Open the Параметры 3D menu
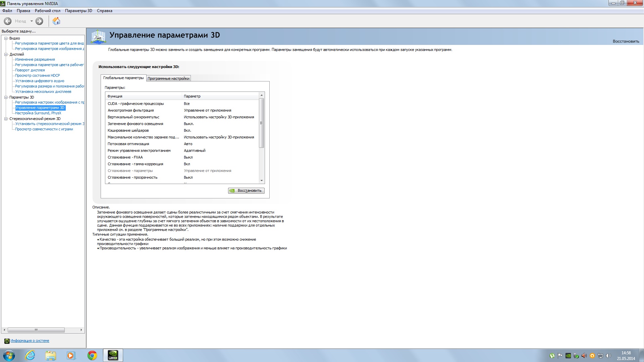This screenshot has height=362, width=644. tap(78, 11)
